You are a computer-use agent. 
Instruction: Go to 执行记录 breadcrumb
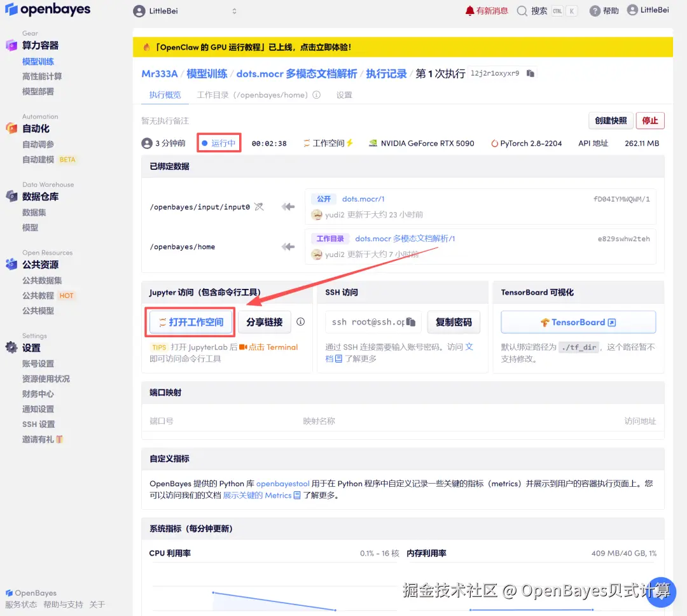387,74
